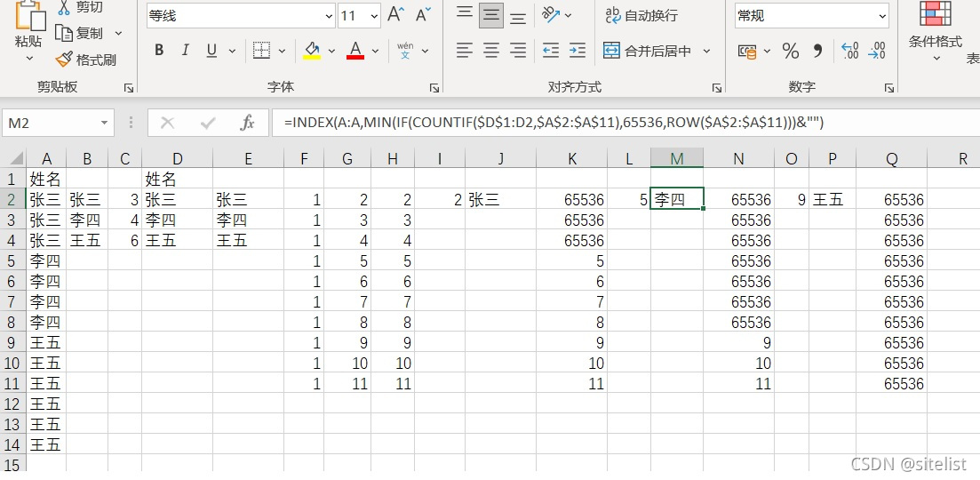Toggle bold formatting
This screenshot has height=480, width=980.
159,51
